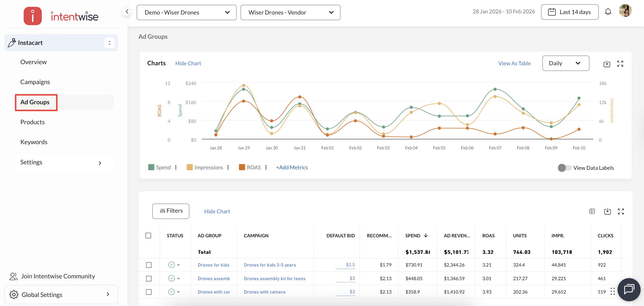Collapse the sidebar with the arrow icon
644x306 pixels.
127,12
